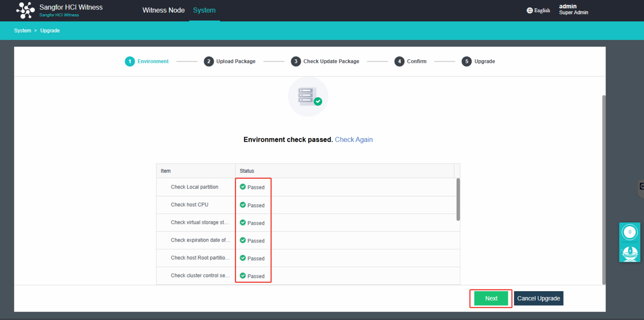Click the Environment step label
Screen dimensions: 644x320
(x=153, y=61)
